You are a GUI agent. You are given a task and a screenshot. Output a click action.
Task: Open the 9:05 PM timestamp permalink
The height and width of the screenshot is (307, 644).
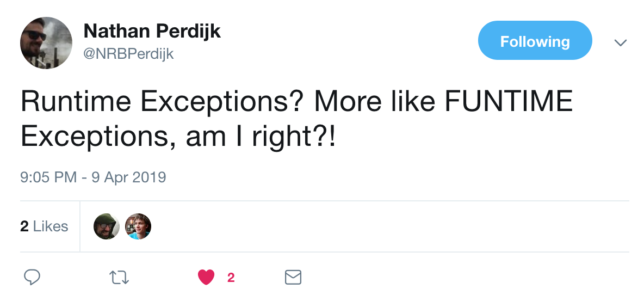48,177
